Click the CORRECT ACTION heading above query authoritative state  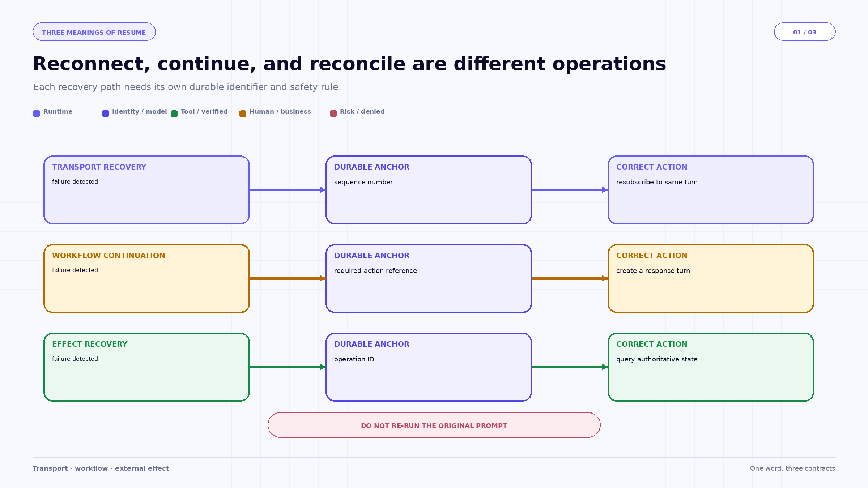click(652, 344)
